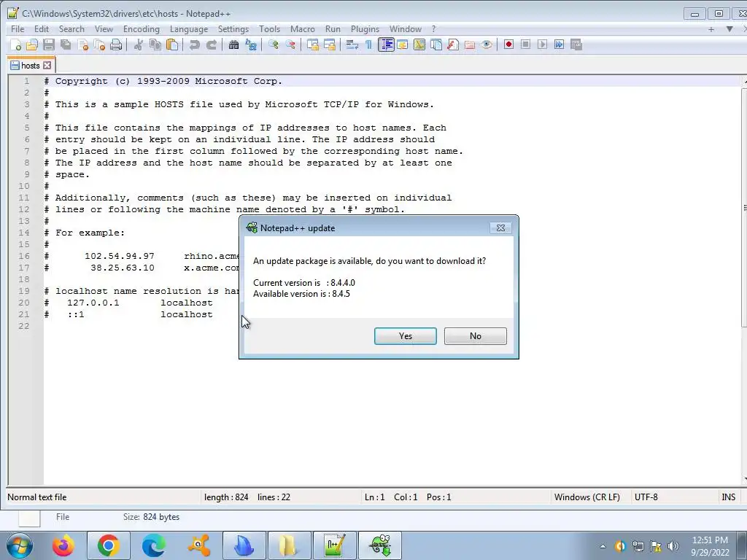Click the Cut scissors icon
Screen dimensions: 747x560
coord(138,44)
